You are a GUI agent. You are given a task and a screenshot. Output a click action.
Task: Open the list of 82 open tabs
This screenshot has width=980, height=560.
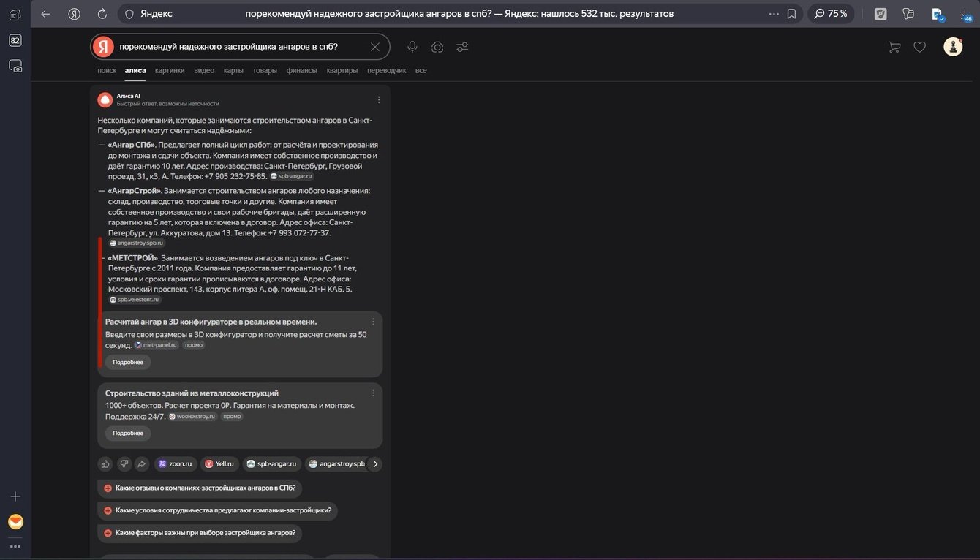click(15, 40)
